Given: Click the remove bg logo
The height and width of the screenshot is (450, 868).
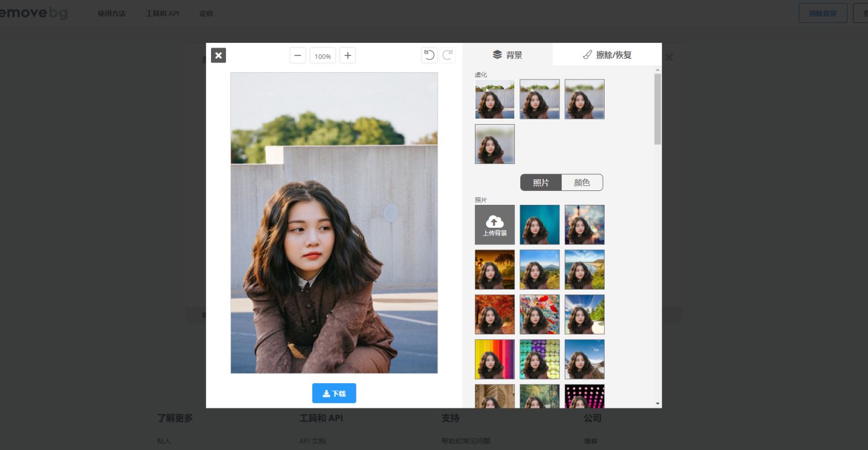Looking at the screenshot, I should click(33, 13).
